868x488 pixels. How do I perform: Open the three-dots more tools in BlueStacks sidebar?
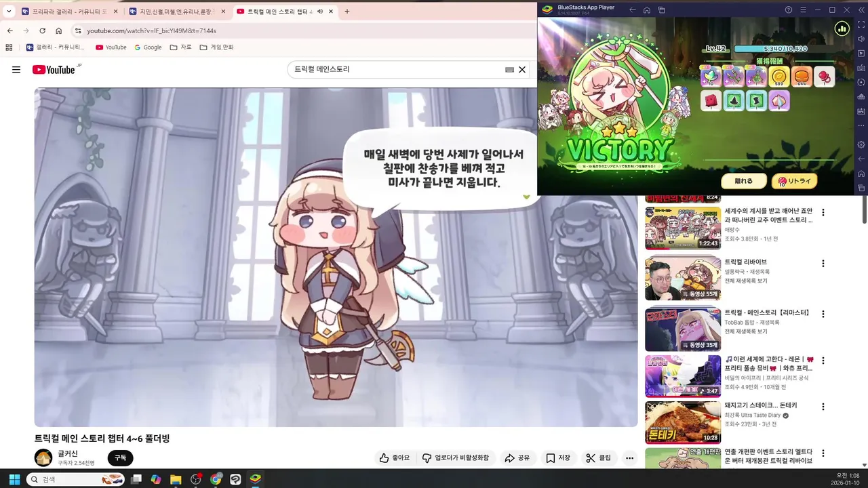(861, 125)
